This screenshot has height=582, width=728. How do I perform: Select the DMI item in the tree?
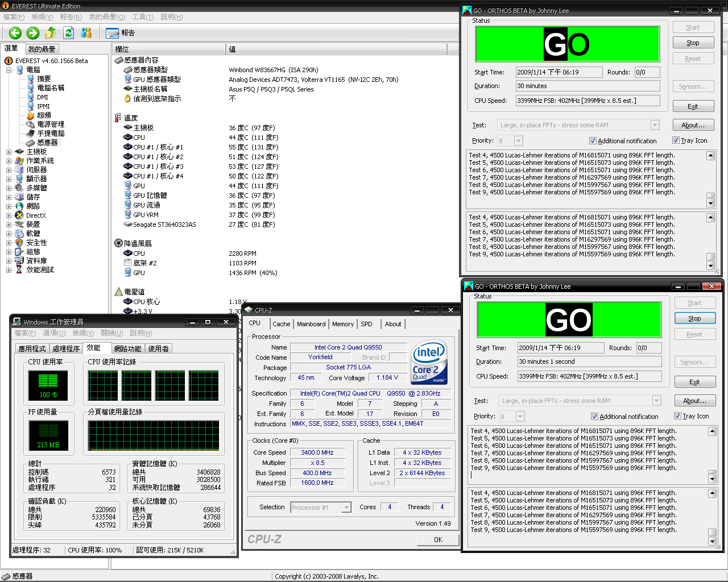click(x=43, y=97)
